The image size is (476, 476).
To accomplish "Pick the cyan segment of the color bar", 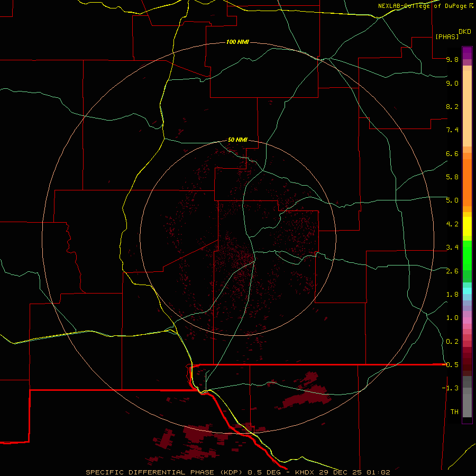I will click(x=467, y=291).
